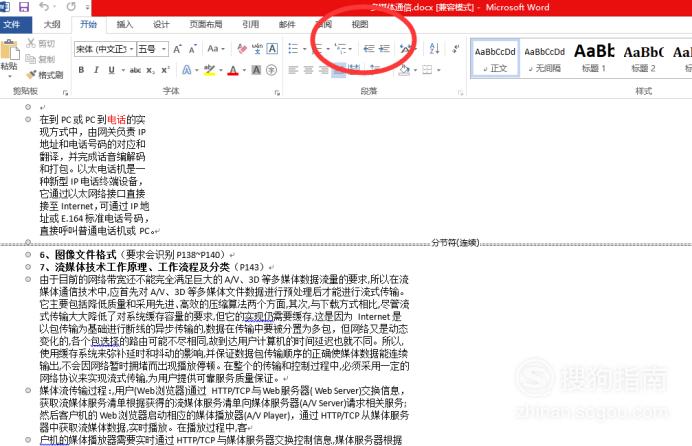Image resolution: width=692 pixels, height=446 pixels.
Task: Apply character border with the boxed A icon
Action: pos(272,49)
